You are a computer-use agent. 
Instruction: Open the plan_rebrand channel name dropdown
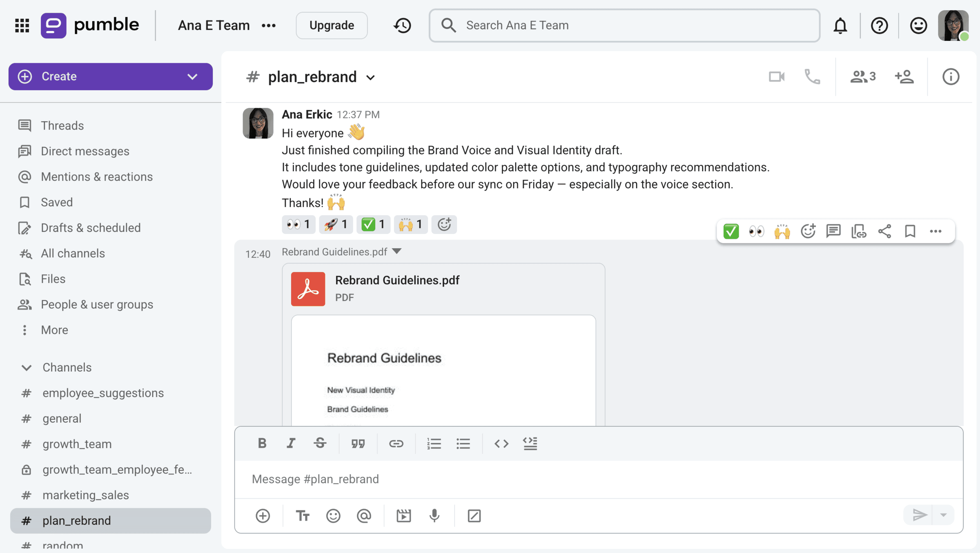pos(370,78)
